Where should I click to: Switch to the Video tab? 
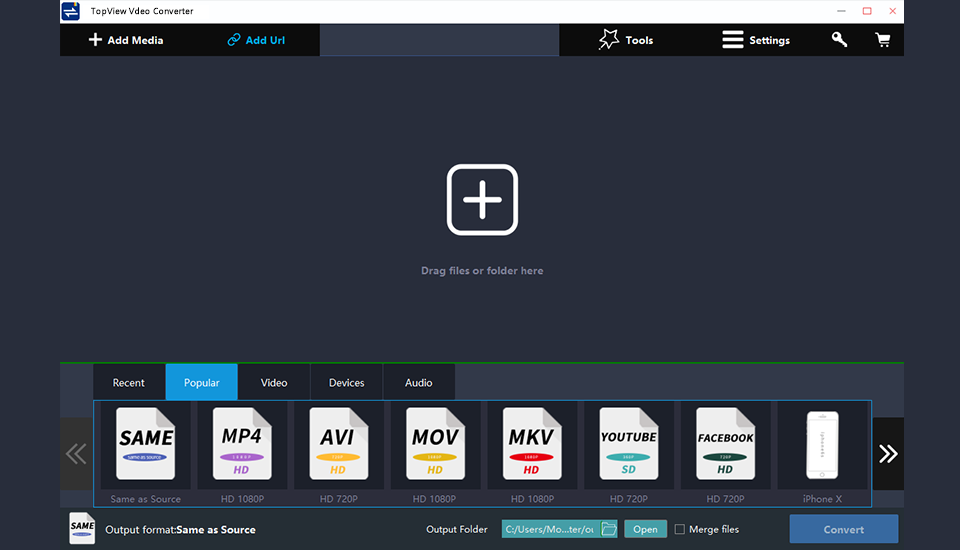(274, 382)
